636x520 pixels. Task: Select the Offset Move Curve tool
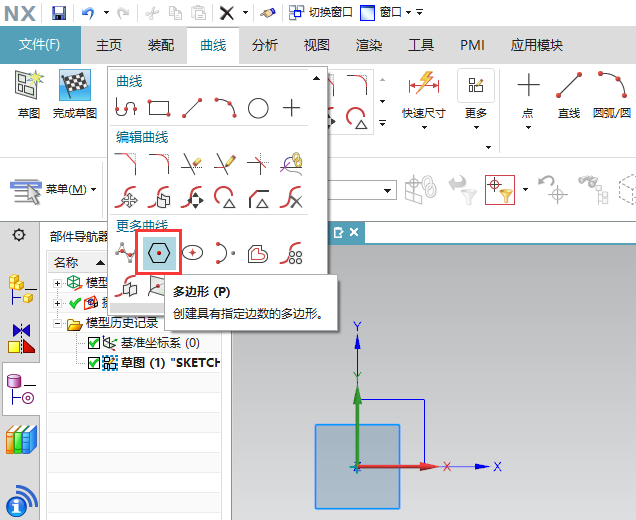click(159, 197)
